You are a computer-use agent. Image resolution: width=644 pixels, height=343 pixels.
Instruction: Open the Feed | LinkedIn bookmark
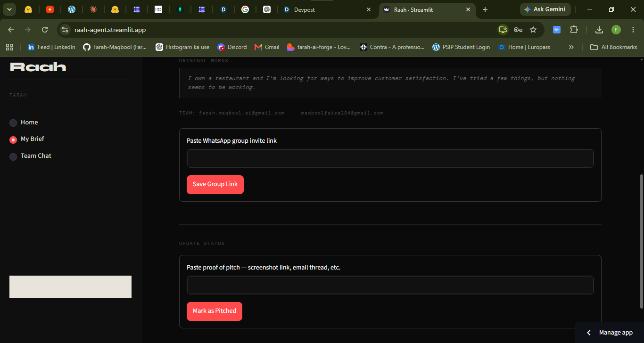(x=51, y=47)
